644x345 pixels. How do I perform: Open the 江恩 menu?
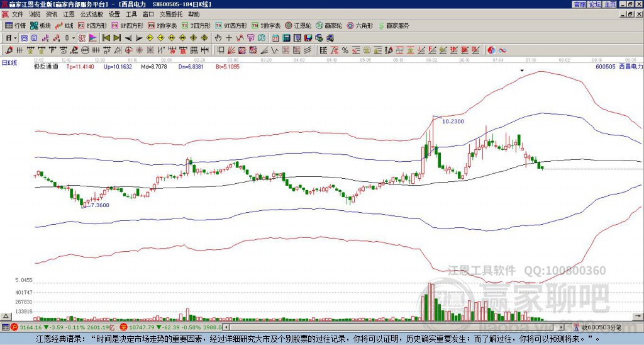(69, 14)
